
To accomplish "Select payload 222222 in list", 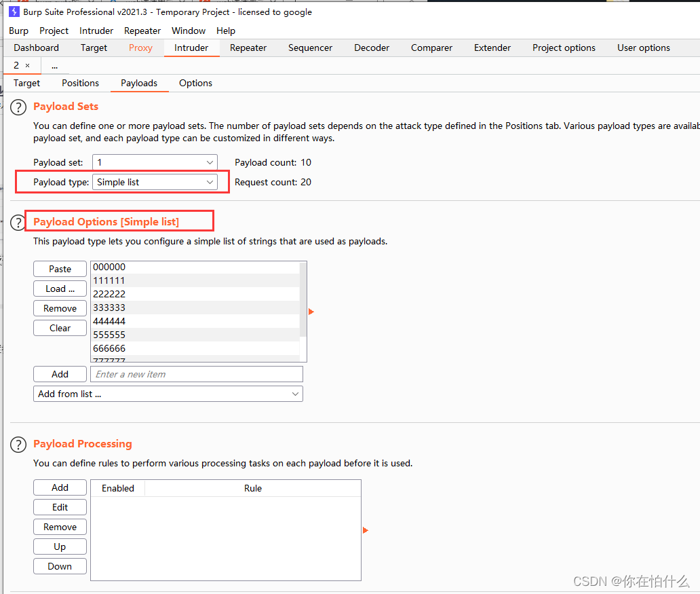I will pos(195,294).
